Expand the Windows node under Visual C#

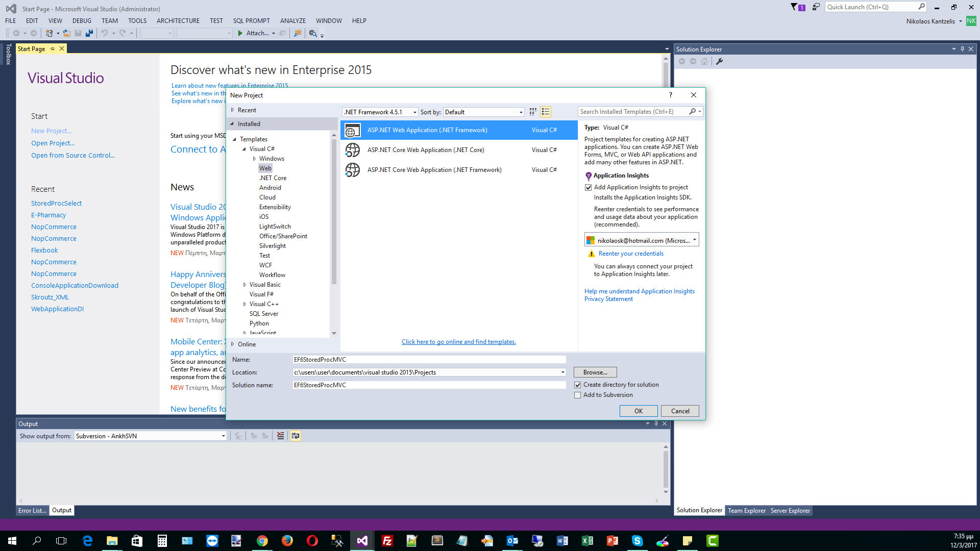click(x=254, y=159)
